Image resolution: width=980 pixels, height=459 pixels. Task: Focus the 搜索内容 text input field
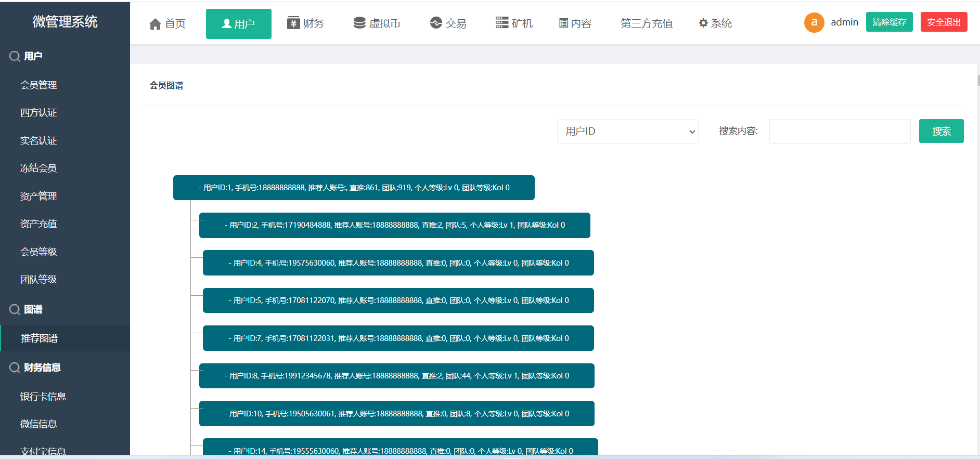coord(840,132)
